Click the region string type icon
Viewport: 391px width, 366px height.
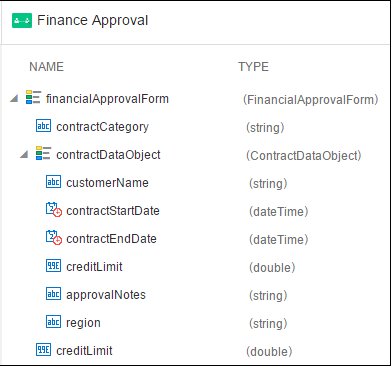[53, 322]
